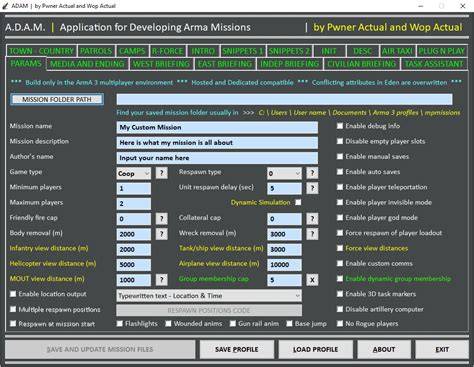Open PLUG N PLAY tab
The width and height of the screenshot is (474, 367).
point(441,51)
